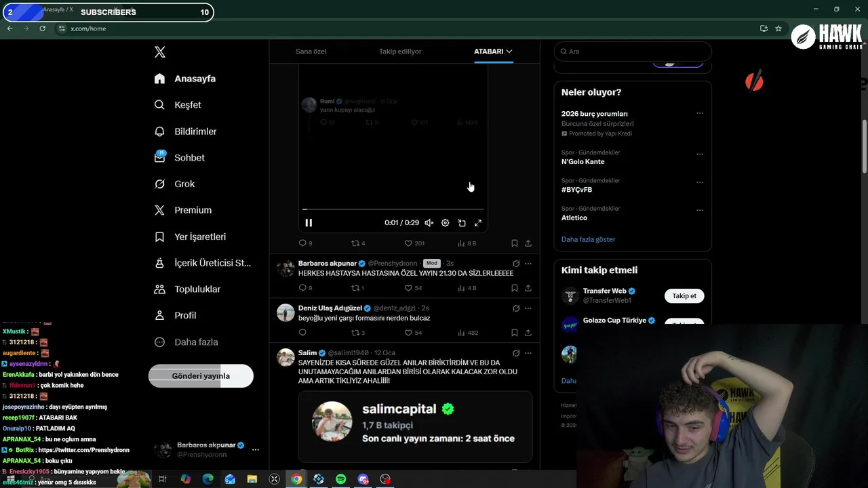
Task: Repost the video post
Action: pos(358,243)
